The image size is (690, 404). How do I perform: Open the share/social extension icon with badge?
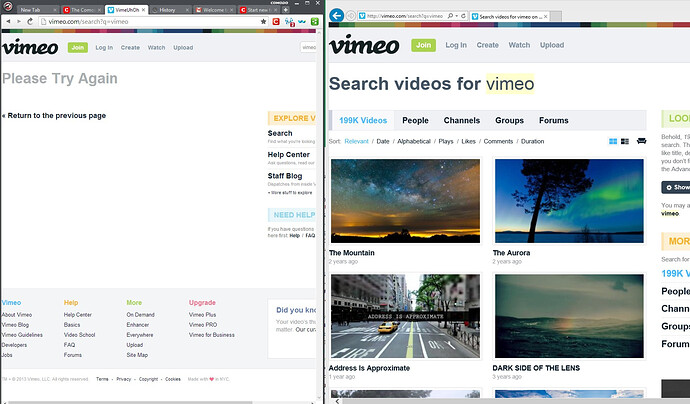point(289,22)
